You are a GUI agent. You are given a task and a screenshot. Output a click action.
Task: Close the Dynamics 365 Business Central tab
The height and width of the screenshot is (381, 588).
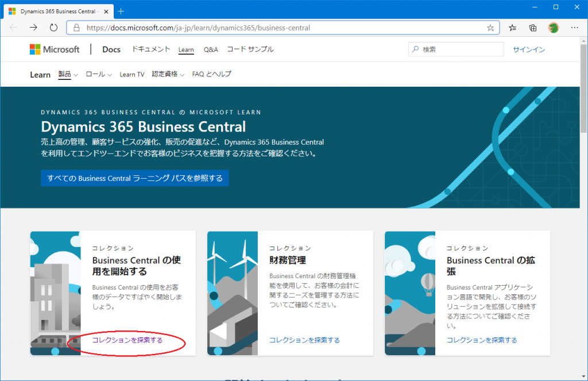106,11
